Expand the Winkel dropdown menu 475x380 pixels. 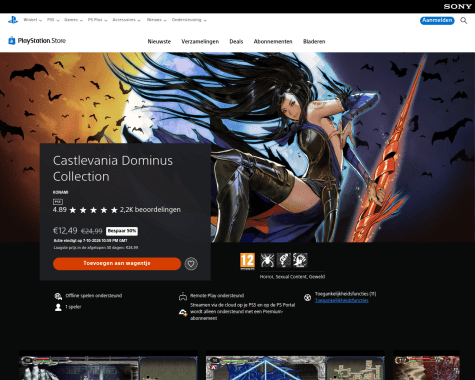click(x=32, y=20)
